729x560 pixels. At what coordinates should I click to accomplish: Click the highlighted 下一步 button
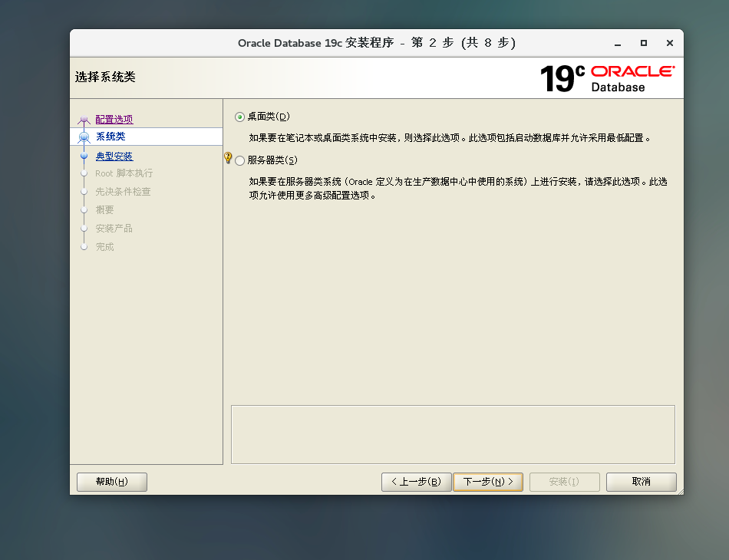[x=488, y=482]
